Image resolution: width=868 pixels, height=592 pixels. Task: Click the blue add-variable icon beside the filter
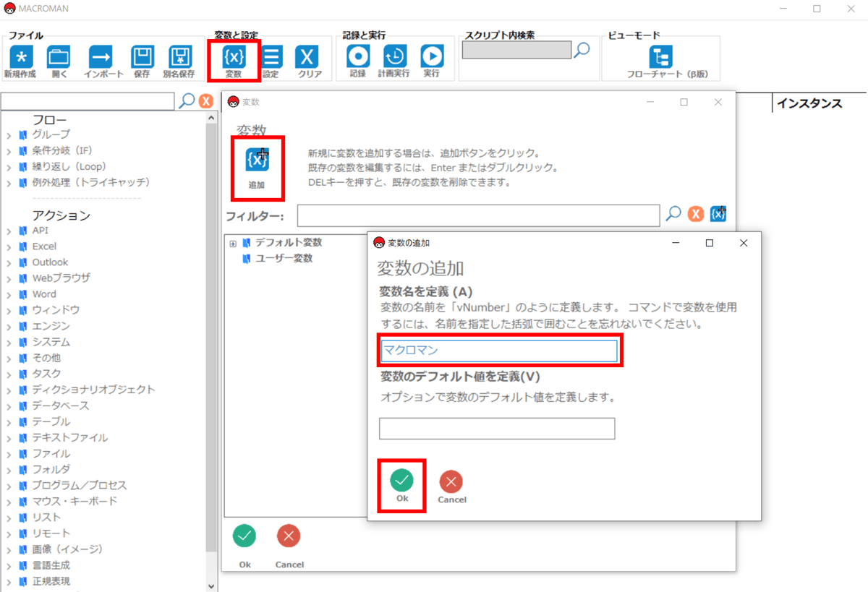tap(718, 214)
